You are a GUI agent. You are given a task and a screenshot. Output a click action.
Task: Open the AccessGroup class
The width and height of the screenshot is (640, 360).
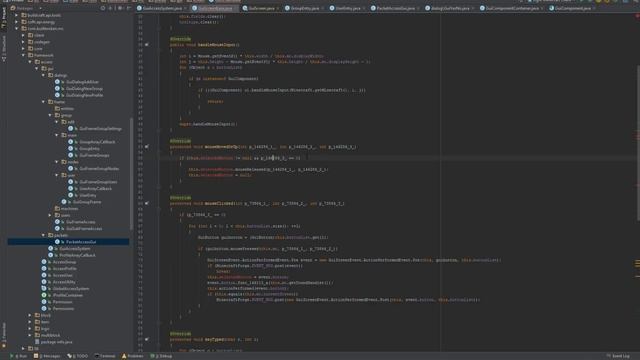64,262
